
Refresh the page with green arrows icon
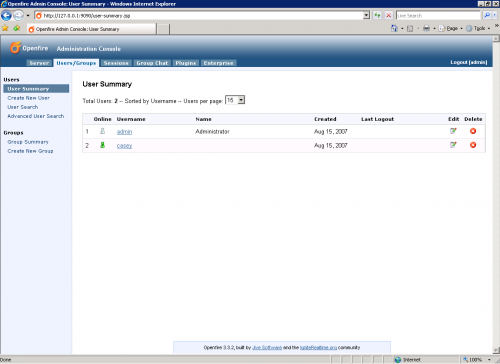pyautogui.click(x=377, y=15)
